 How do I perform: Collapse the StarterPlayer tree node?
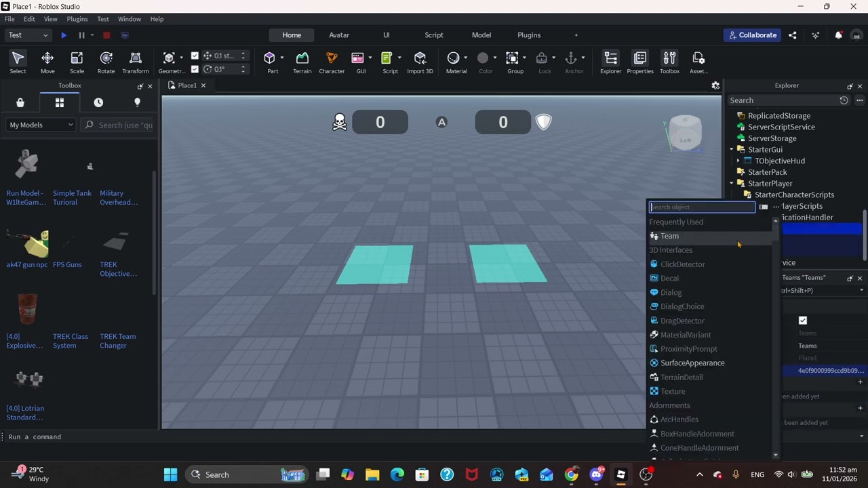(732, 184)
